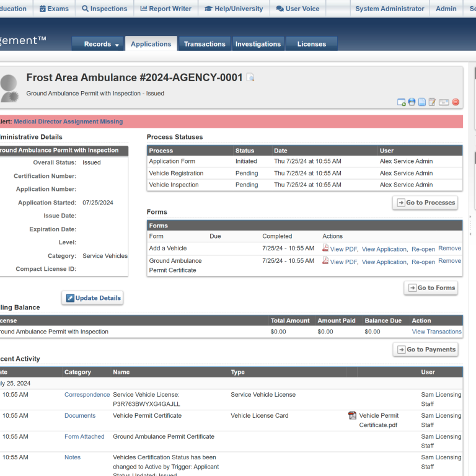Open the Records dropdown menu
476x476 pixels.
pos(102,44)
